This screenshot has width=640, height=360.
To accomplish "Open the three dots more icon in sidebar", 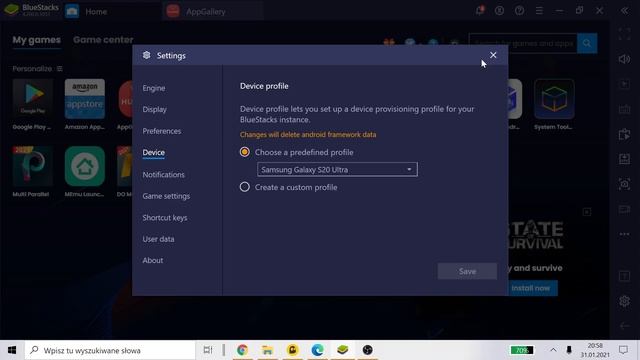I will click(624, 234).
